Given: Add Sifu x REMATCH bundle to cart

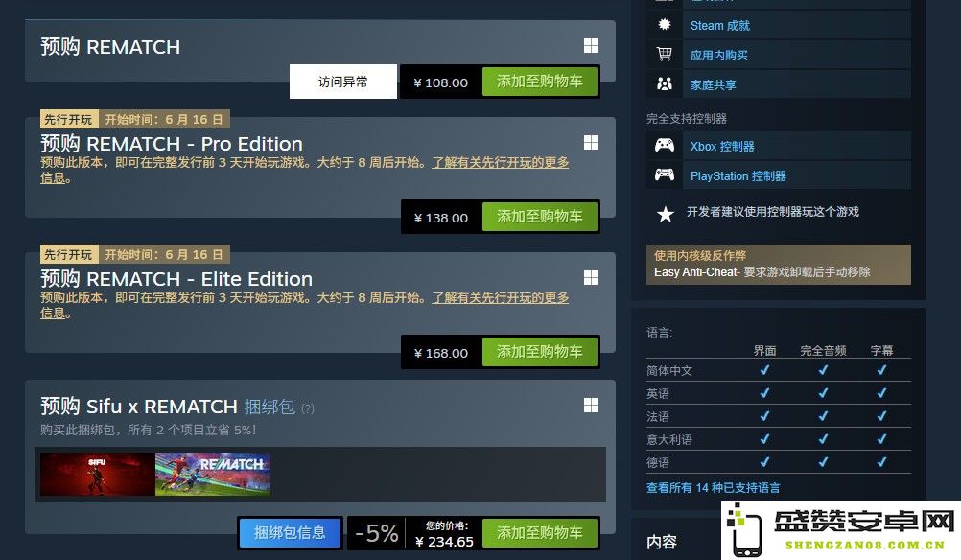Looking at the screenshot, I should click(539, 533).
